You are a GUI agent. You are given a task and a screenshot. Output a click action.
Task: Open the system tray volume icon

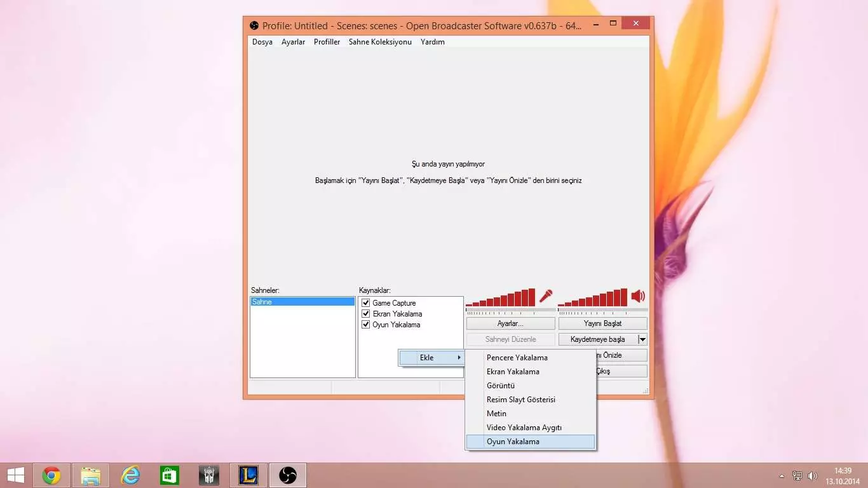812,475
